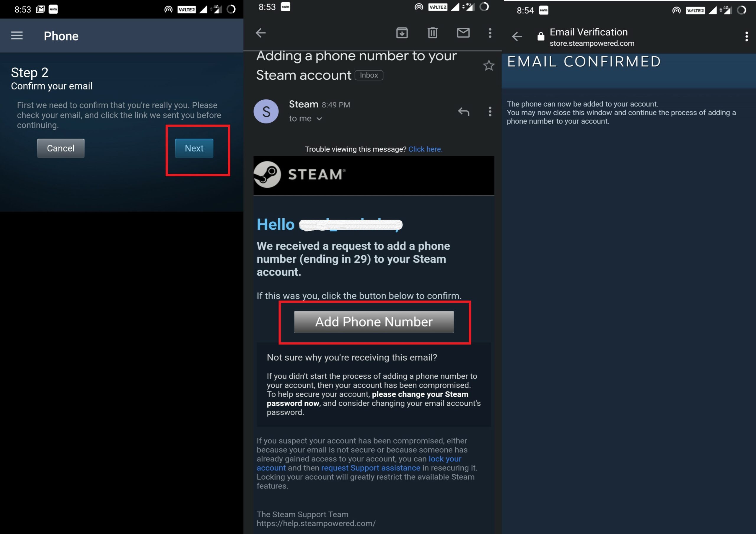This screenshot has width=756, height=534.
Task: Click Next button in Steam phone setup
Action: pos(194,148)
